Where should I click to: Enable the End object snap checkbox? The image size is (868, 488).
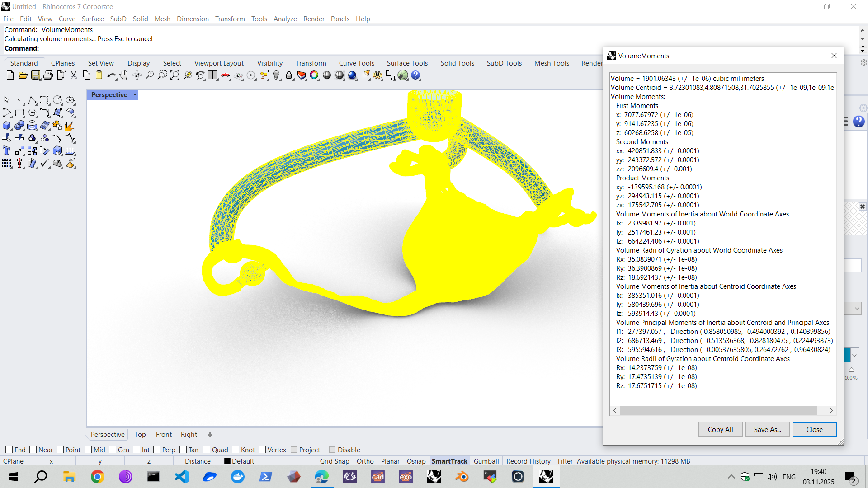coord(9,450)
